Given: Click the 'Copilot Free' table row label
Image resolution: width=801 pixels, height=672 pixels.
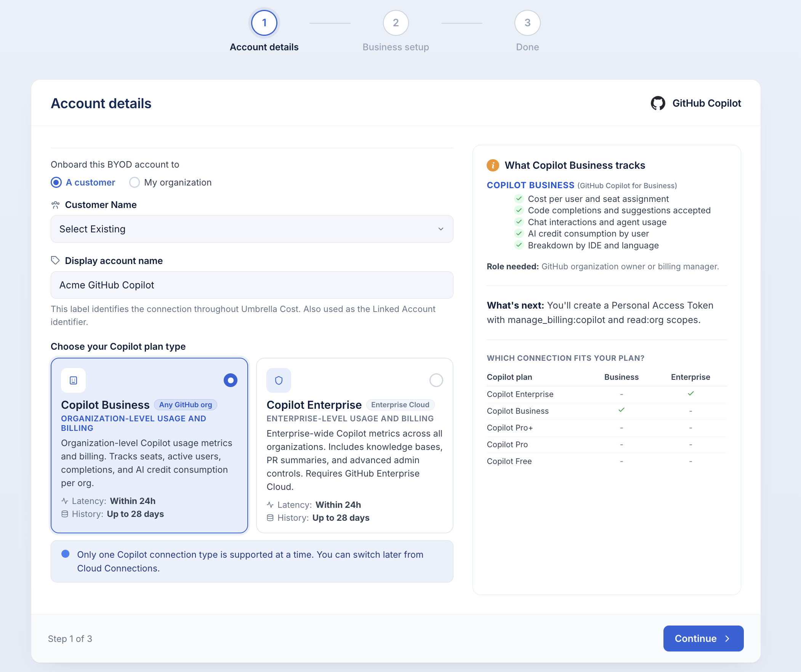Looking at the screenshot, I should coord(509,461).
